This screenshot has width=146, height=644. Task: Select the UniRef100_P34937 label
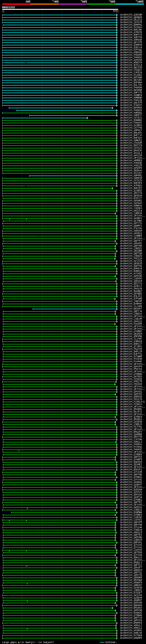(131, 105)
